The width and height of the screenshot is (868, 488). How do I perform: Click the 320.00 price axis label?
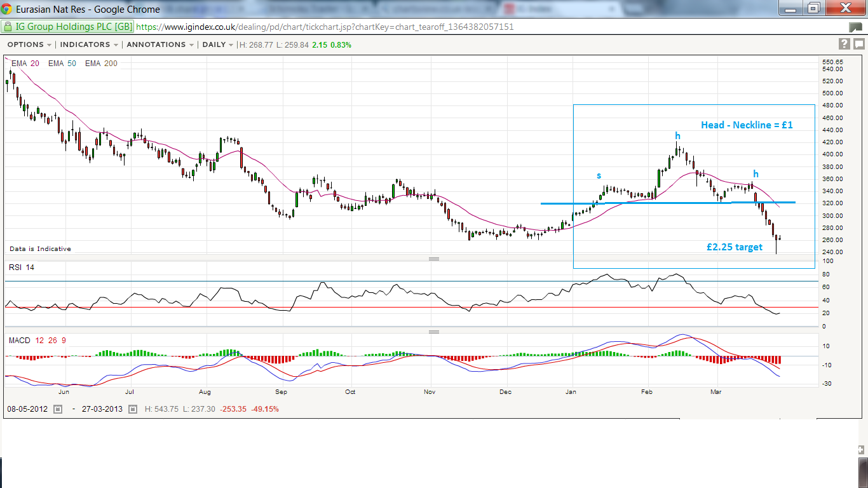(x=832, y=203)
